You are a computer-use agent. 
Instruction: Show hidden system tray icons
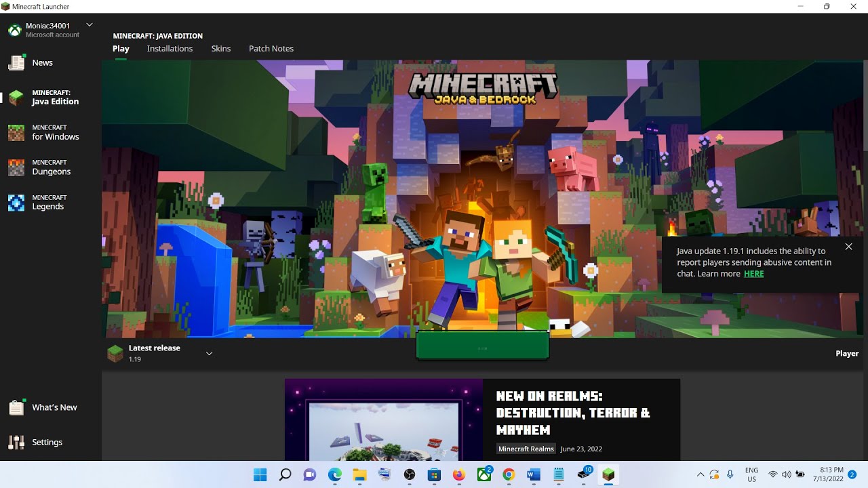click(x=701, y=474)
